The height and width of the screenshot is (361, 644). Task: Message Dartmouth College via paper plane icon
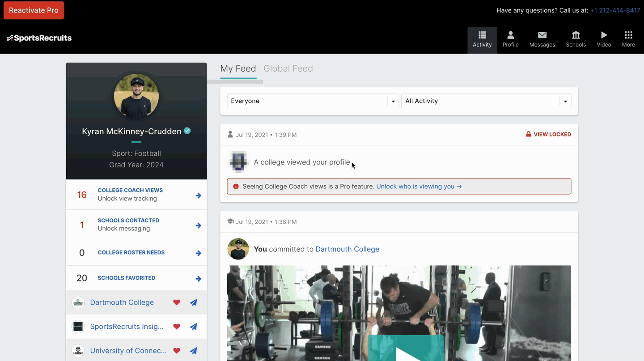(x=193, y=302)
